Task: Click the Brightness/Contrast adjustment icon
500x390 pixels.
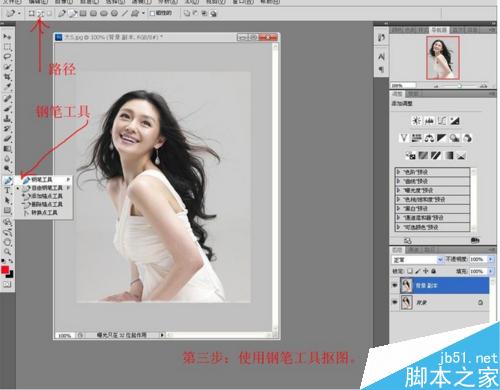Action: click(416, 120)
